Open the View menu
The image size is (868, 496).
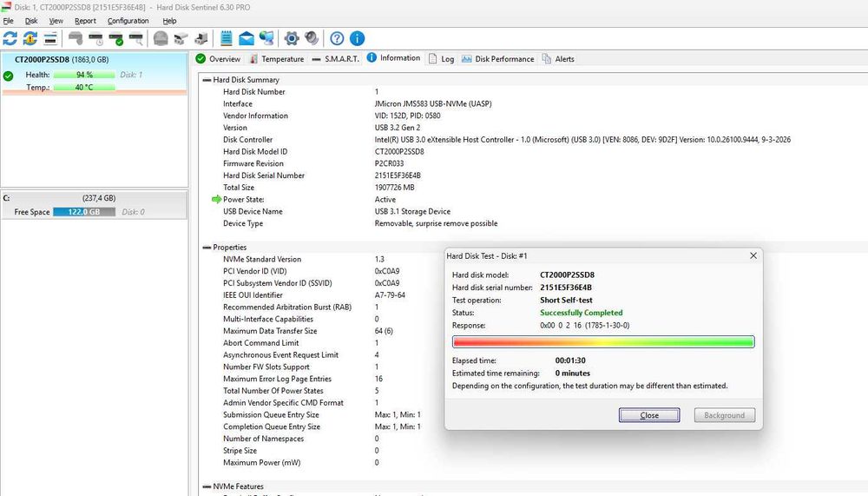click(x=56, y=21)
